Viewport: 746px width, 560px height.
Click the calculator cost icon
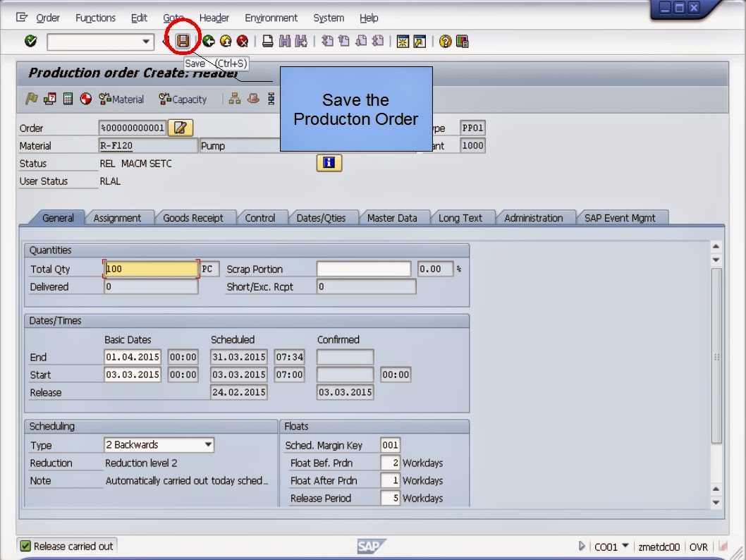click(x=68, y=99)
